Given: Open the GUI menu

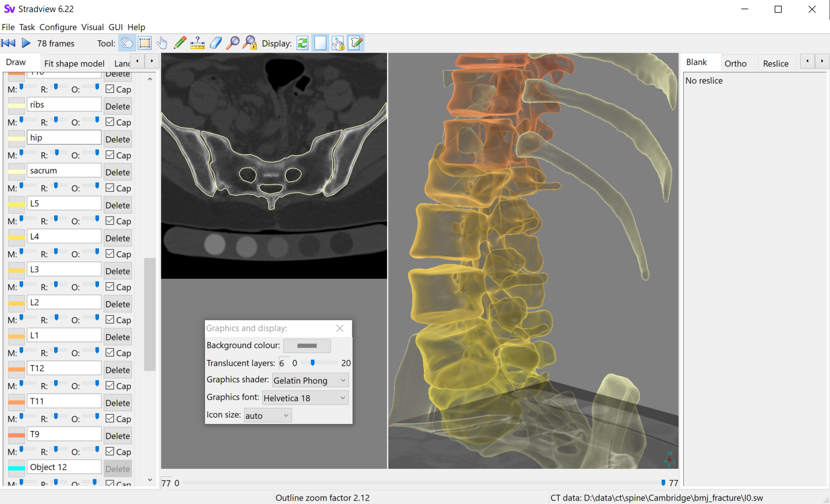Looking at the screenshot, I should [x=116, y=27].
